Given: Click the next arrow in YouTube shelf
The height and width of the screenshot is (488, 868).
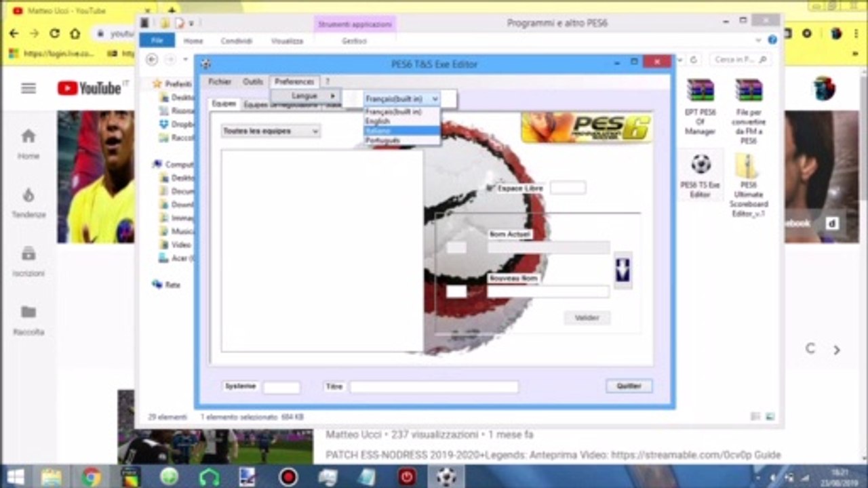Looking at the screenshot, I should pyautogui.click(x=837, y=350).
